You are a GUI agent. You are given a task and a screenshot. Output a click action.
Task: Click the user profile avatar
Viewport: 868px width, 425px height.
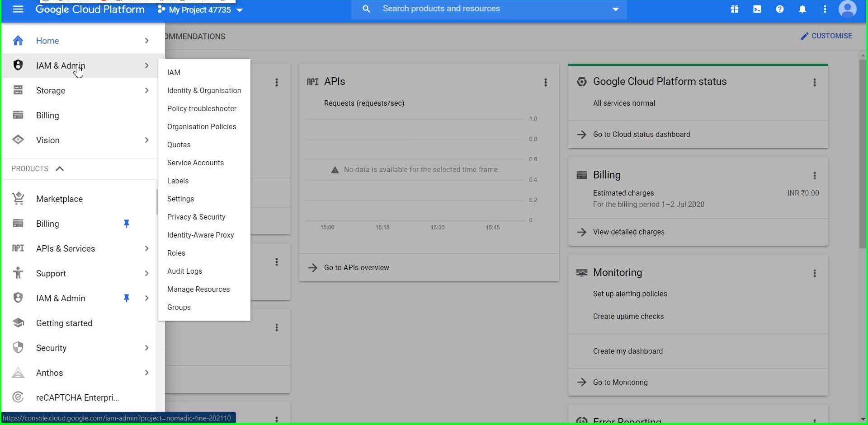click(848, 9)
